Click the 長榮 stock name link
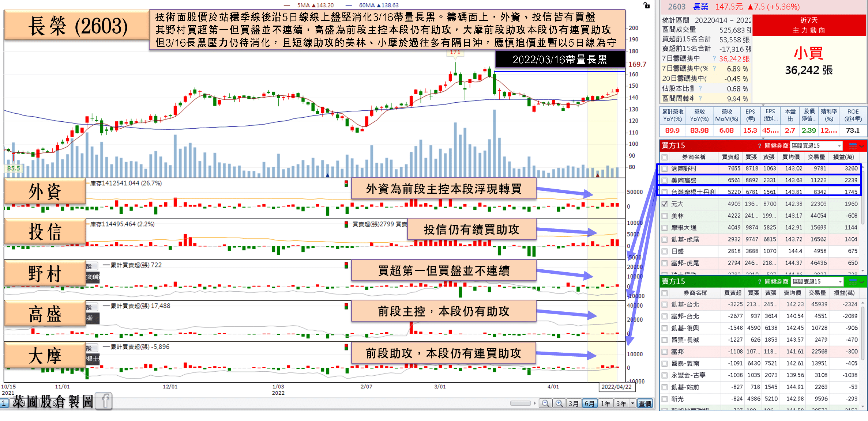Viewport: 868px width, 421px height. coord(701,7)
